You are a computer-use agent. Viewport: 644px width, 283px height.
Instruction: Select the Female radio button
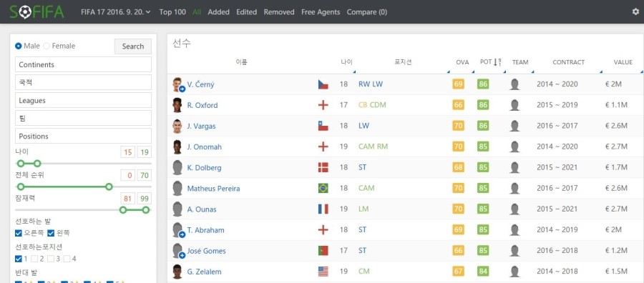point(47,46)
